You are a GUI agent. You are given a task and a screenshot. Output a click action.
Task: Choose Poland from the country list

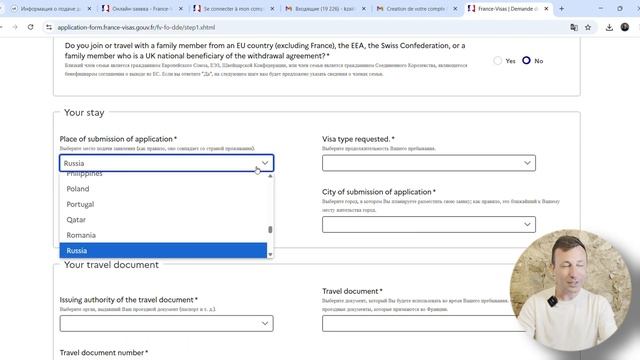tap(163, 189)
